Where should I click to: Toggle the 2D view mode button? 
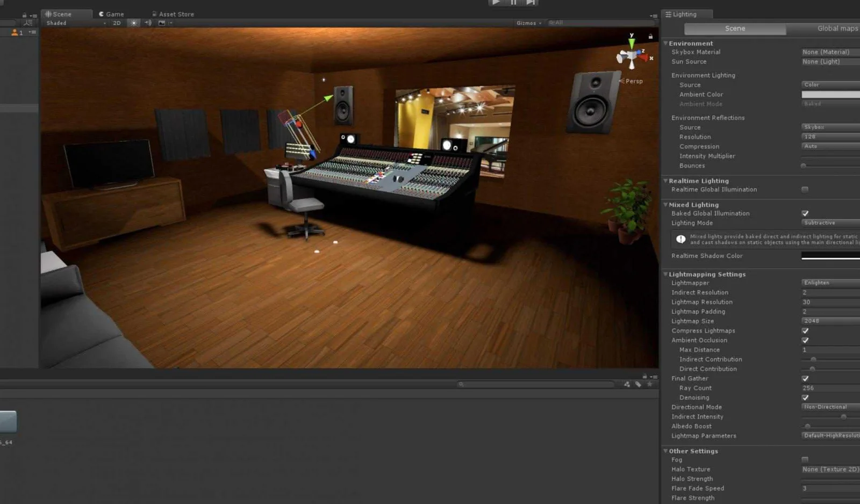pos(117,23)
